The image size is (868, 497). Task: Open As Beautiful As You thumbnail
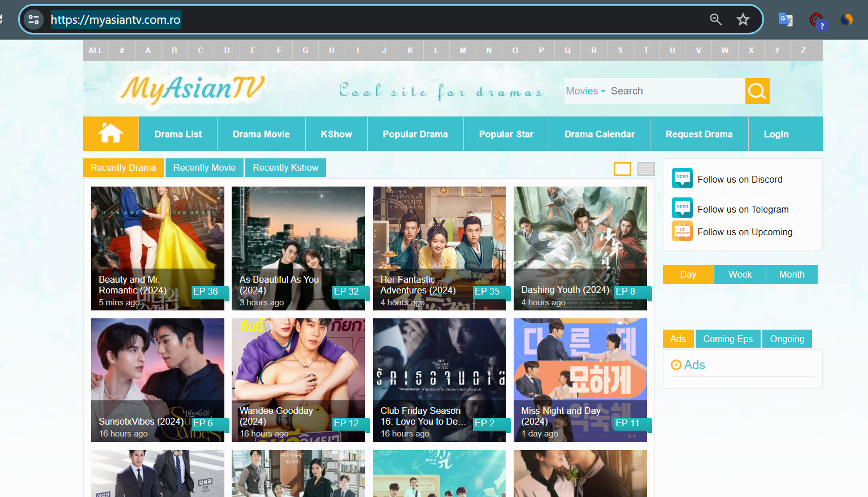click(x=298, y=248)
